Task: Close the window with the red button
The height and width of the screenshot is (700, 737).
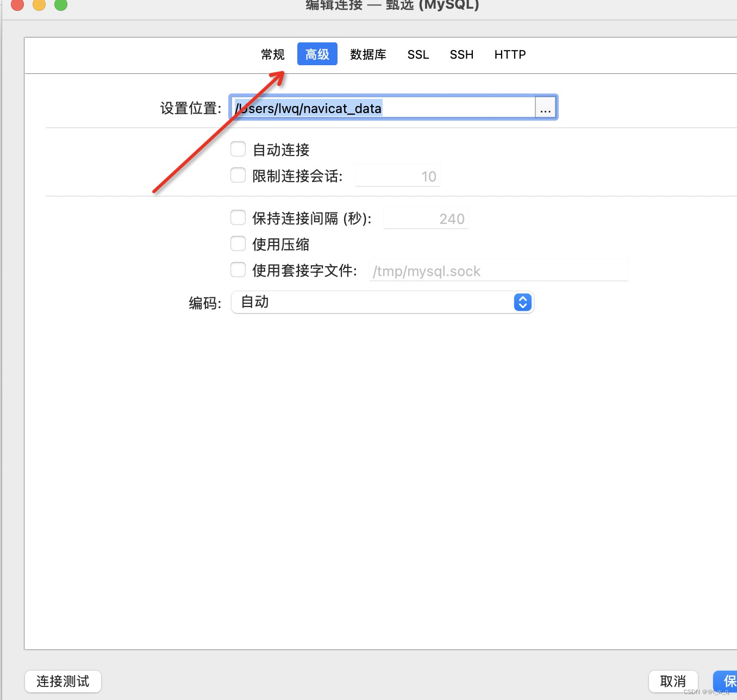Action: pos(17,4)
